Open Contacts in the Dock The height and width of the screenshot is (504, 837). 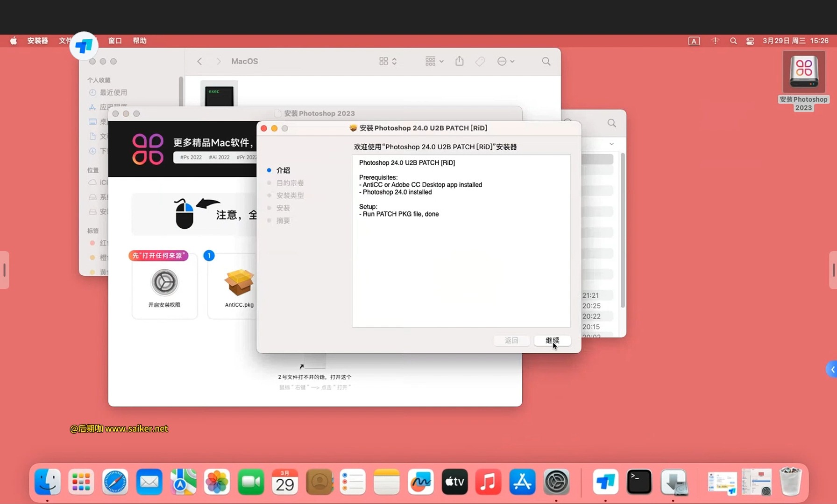pyautogui.click(x=319, y=482)
